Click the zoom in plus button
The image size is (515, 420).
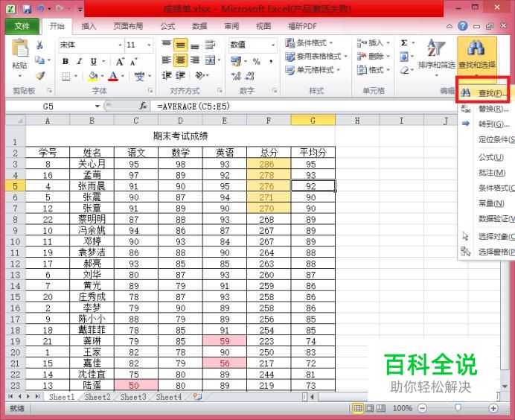493,408
